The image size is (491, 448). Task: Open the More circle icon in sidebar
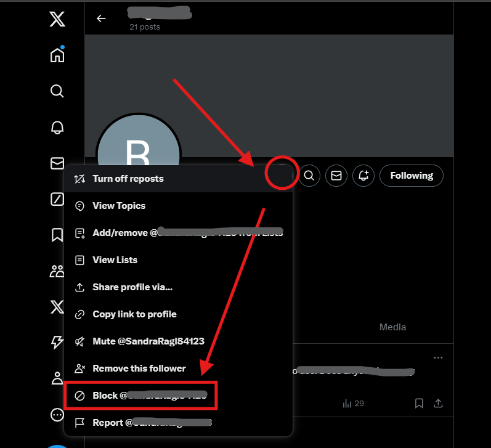pyautogui.click(x=57, y=415)
